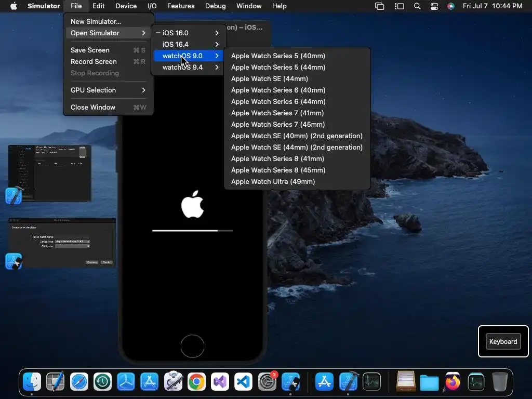532x399 pixels.
Task: Click the Keyboard button
Action: [x=503, y=342]
